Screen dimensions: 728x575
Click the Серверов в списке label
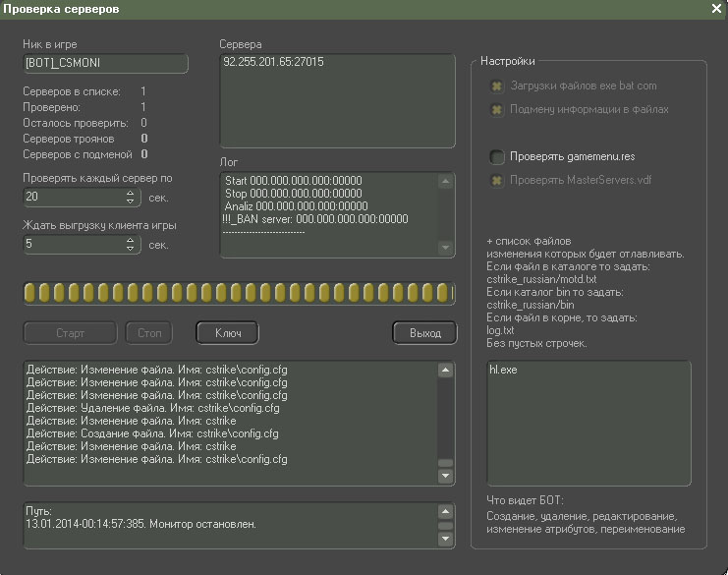tap(72, 91)
